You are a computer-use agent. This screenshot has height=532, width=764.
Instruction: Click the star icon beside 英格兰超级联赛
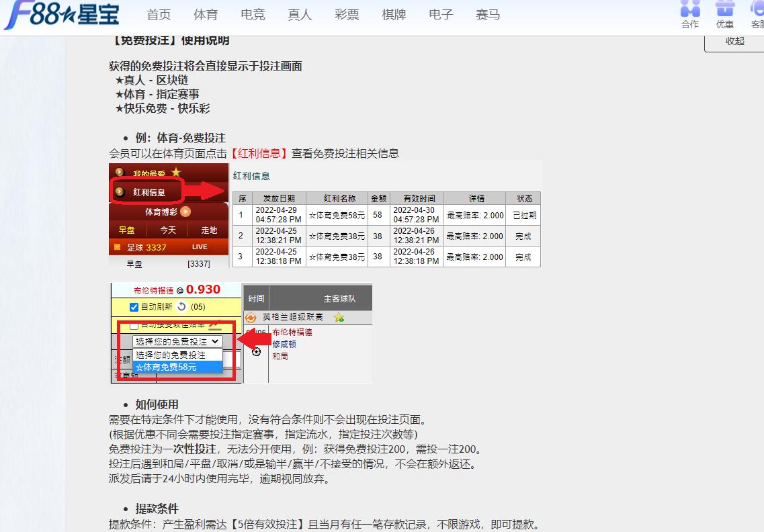[339, 318]
